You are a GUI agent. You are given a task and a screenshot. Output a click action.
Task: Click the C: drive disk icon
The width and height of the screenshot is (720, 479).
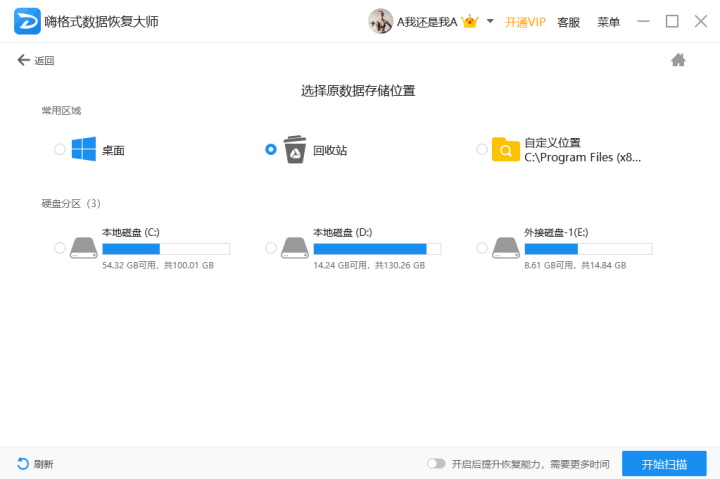coord(84,248)
